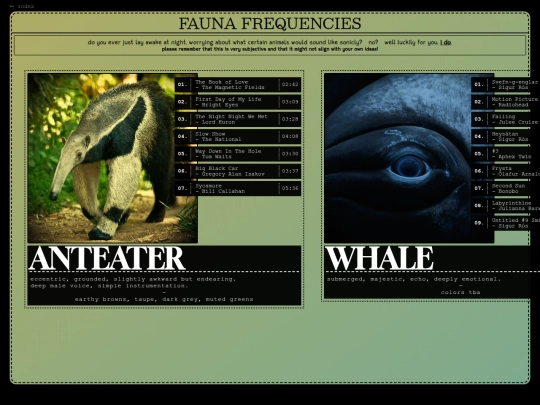Screen dimensions: 540x405
Task: Click the FAUNA FREQUENCIES page title
Action: (270, 24)
